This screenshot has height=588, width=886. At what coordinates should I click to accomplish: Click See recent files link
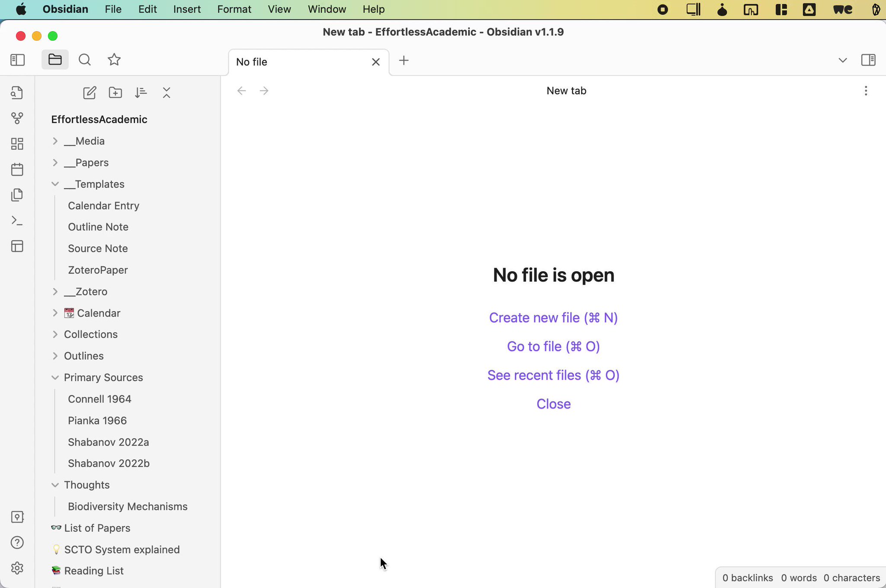553,375
